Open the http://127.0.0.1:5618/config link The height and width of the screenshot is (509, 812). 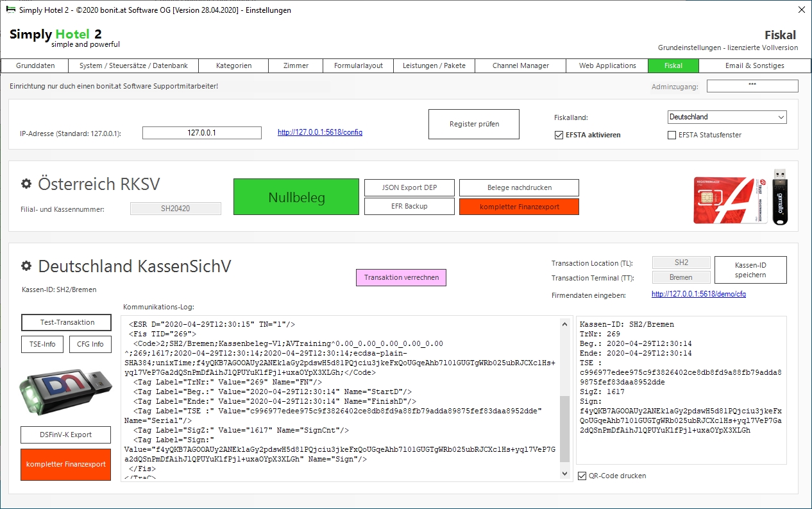(320, 132)
